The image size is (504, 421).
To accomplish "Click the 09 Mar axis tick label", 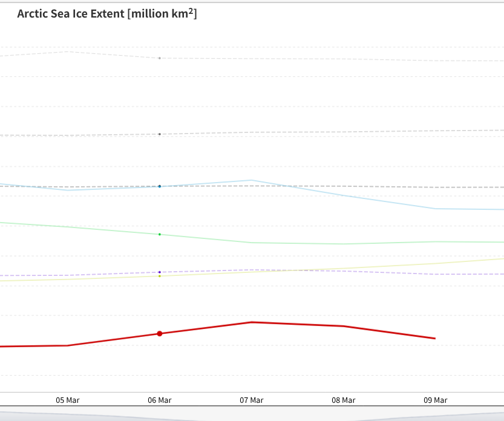I will [435, 400].
